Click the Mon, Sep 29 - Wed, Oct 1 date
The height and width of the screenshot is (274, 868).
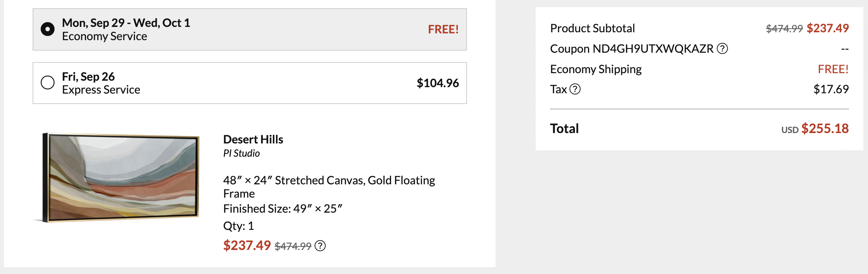(126, 23)
